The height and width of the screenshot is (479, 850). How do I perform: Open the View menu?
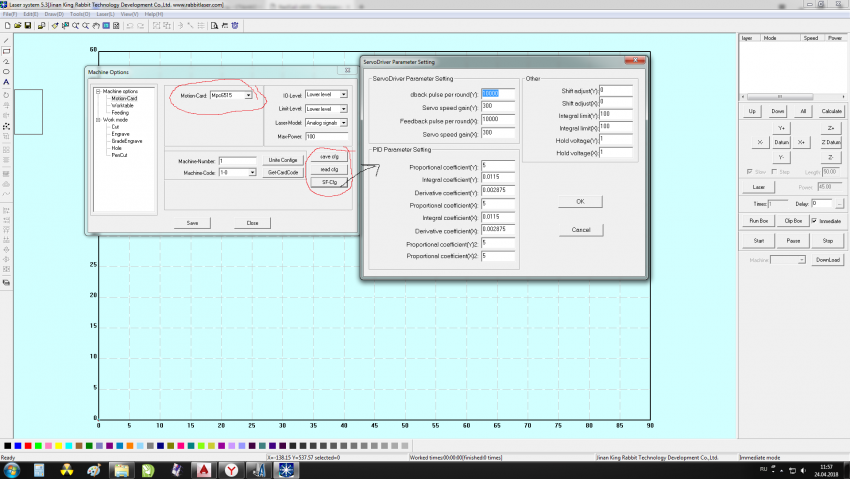coord(129,14)
